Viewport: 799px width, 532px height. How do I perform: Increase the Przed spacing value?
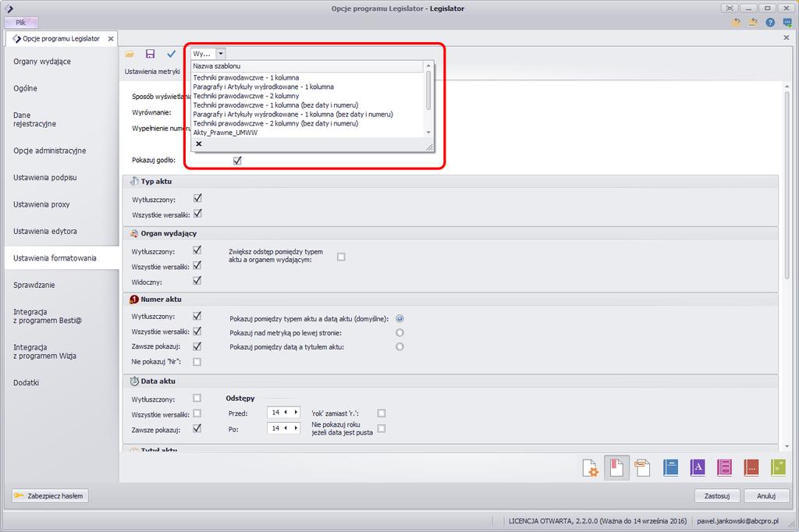pyautogui.click(x=296, y=412)
